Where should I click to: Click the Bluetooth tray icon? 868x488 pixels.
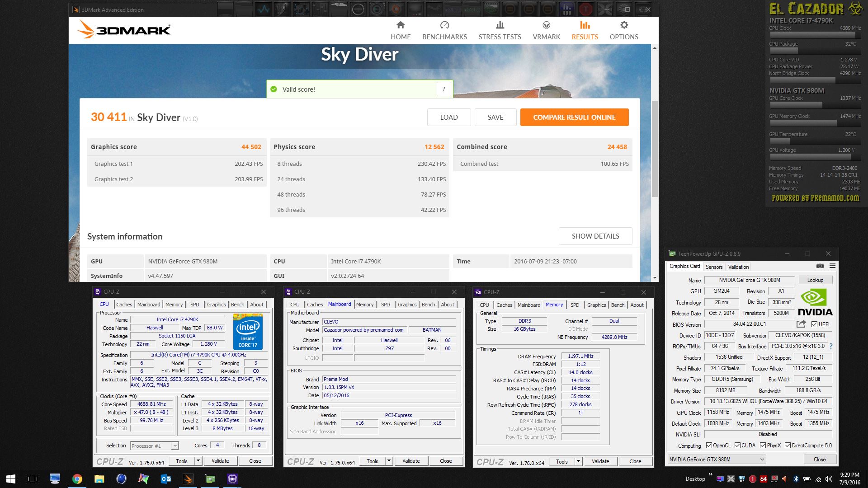(796, 479)
